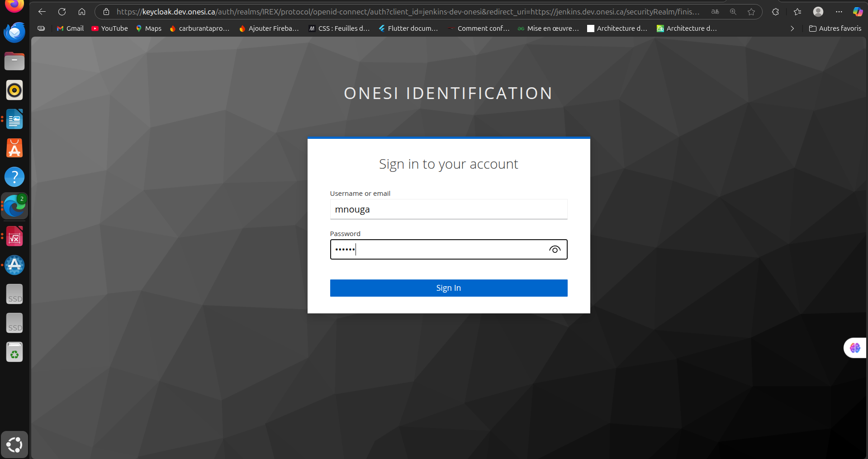Open the zoom magnifier icon in address bar
Screen dimensions: 868x459
click(733, 12)
